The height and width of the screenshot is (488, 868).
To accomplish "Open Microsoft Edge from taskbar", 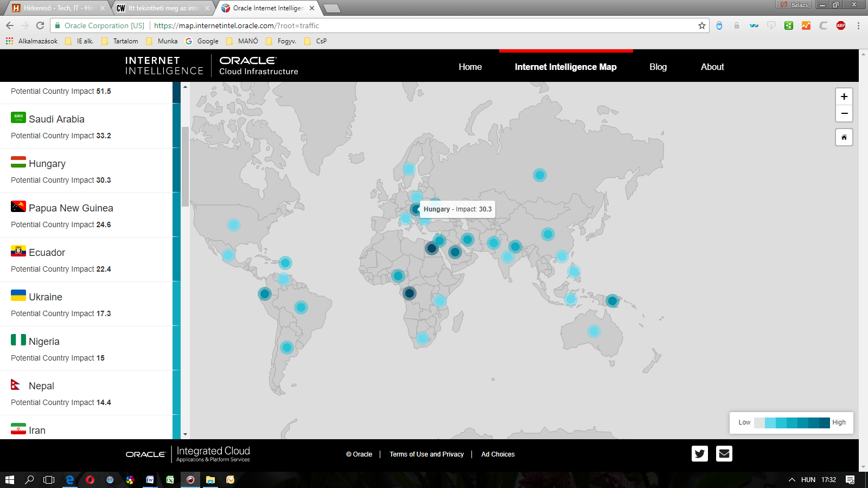I will (70, 479).
